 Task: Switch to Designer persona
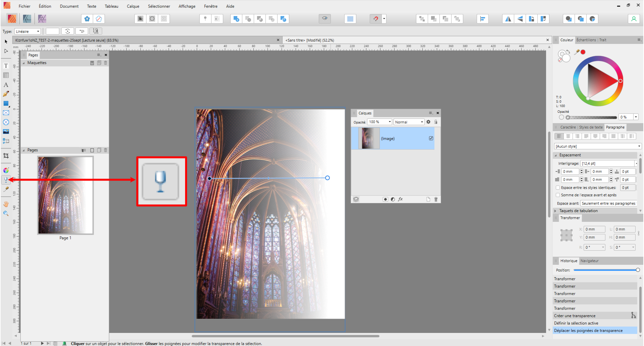27,19
